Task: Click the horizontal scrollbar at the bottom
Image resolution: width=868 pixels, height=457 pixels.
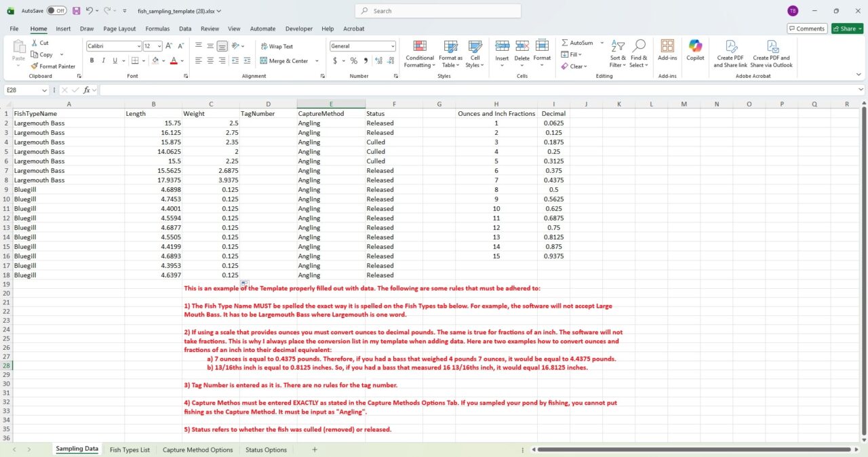Action: point(693,450)
